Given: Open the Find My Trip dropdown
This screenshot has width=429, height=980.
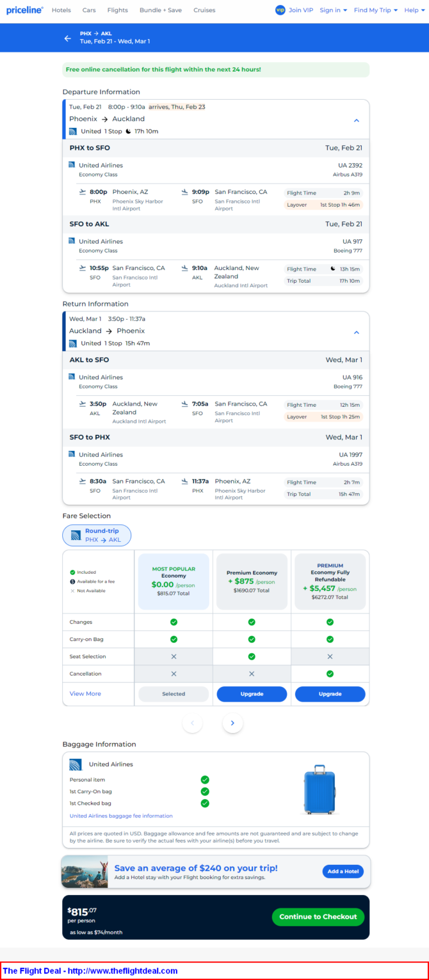Looking at the screenshot, I should click(376, 10).
